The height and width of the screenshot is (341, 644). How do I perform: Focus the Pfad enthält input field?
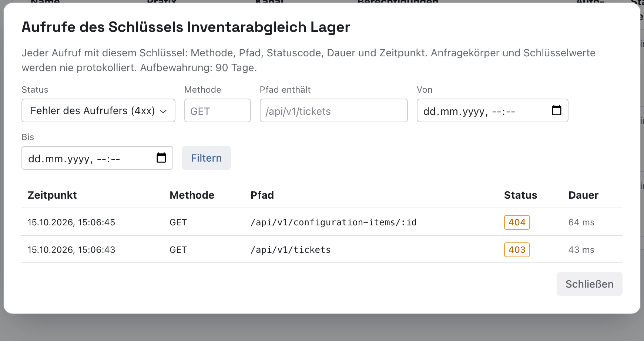[334, 110]
